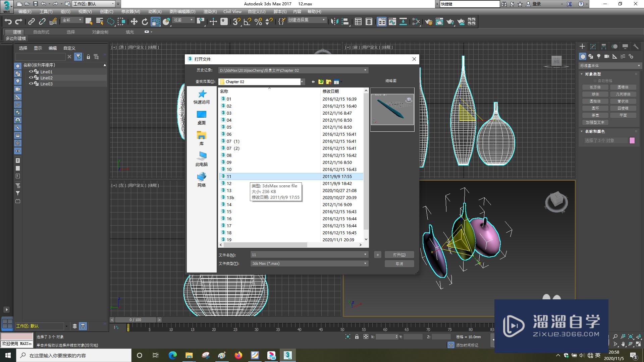Image resolution: width=644 pixels, height=362 pixels.
Task: Toggle the Angle Snap icon
Action: pyautogui.click(x=248, y=22)
